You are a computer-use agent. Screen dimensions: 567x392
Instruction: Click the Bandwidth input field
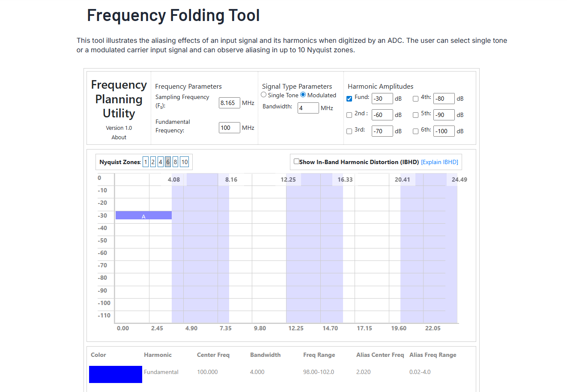click(308, 108)
